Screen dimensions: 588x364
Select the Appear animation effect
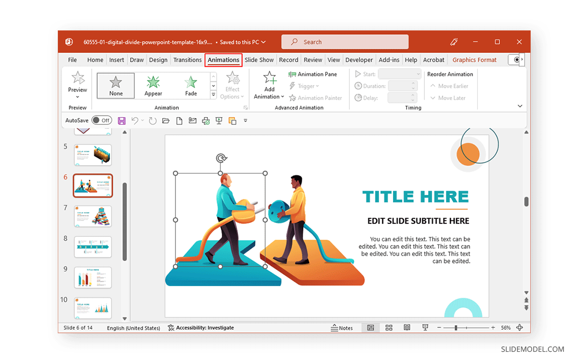coord(153,85)
